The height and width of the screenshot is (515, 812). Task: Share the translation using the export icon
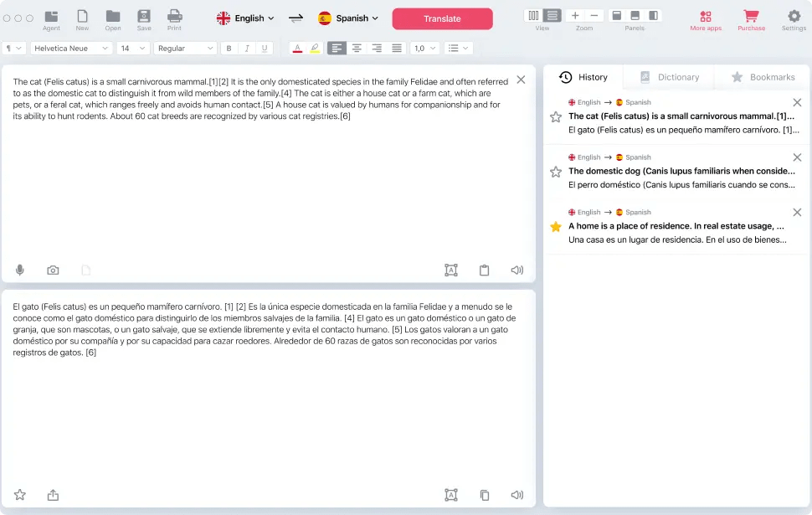point(53,495)
